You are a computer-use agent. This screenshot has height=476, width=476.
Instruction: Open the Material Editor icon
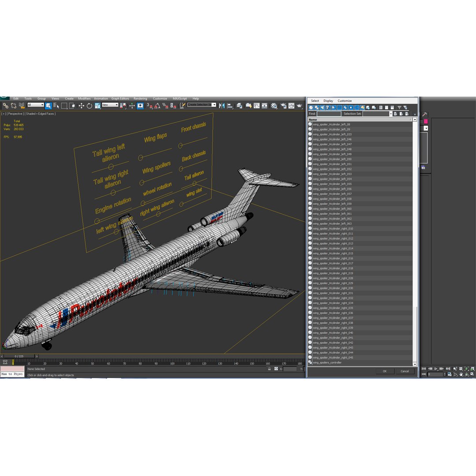point(274,105)
